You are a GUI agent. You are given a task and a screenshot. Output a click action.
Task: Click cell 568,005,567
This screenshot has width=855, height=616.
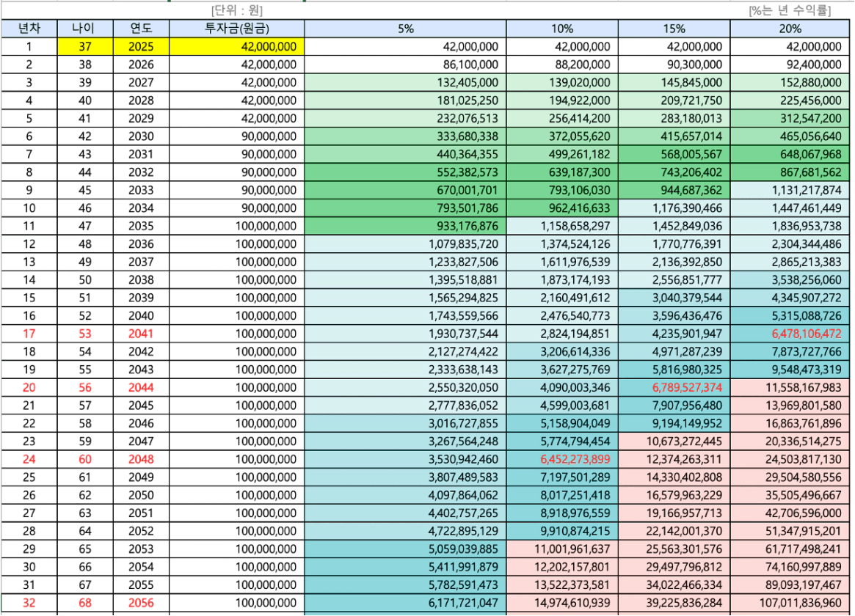point(674,155)
